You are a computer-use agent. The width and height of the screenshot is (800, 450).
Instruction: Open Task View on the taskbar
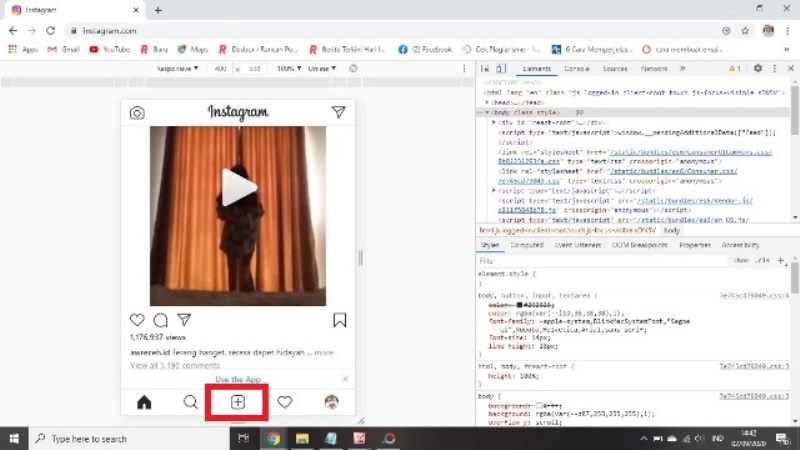(x=244, y=438)
